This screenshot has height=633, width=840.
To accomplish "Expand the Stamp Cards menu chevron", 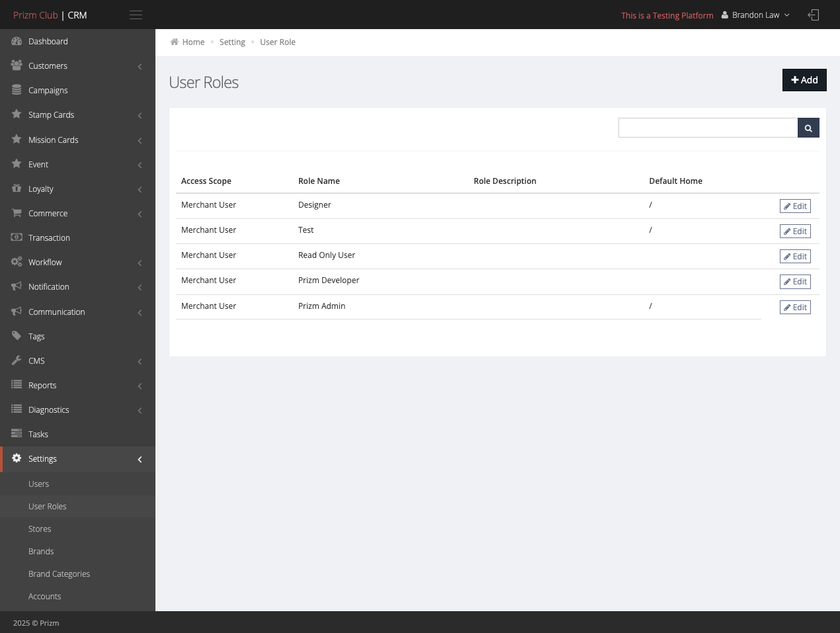I will (x=140, y=115).
